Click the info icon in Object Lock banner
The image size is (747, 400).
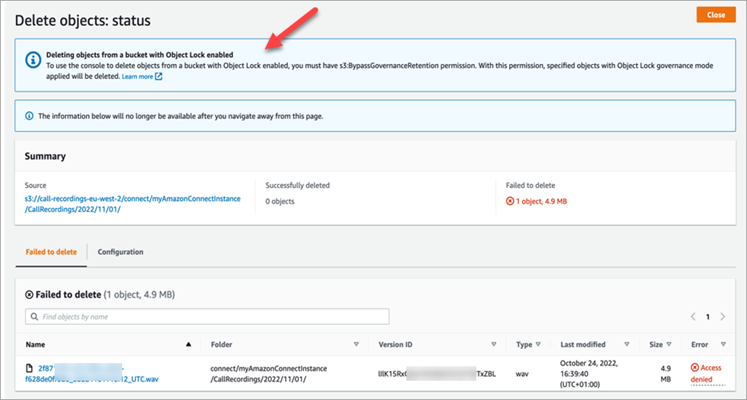pyautogui.click(x=29, y=56)
